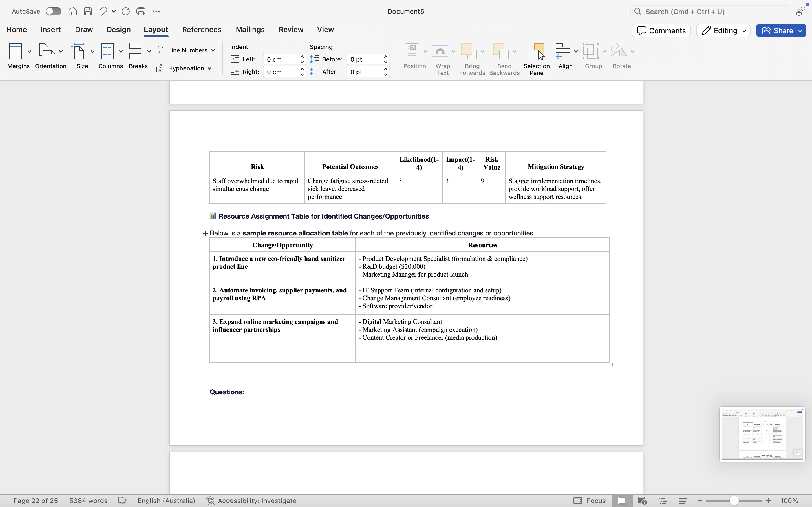This screenshot has width=812, height=507.
Task: Click the Orientation icon
Action: coord(47,52)
